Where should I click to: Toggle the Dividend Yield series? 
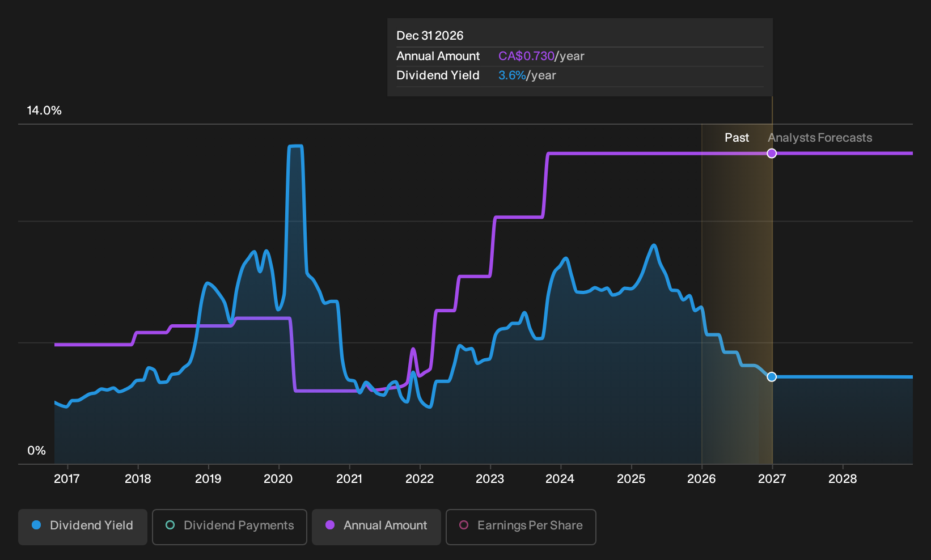(83, 527)
